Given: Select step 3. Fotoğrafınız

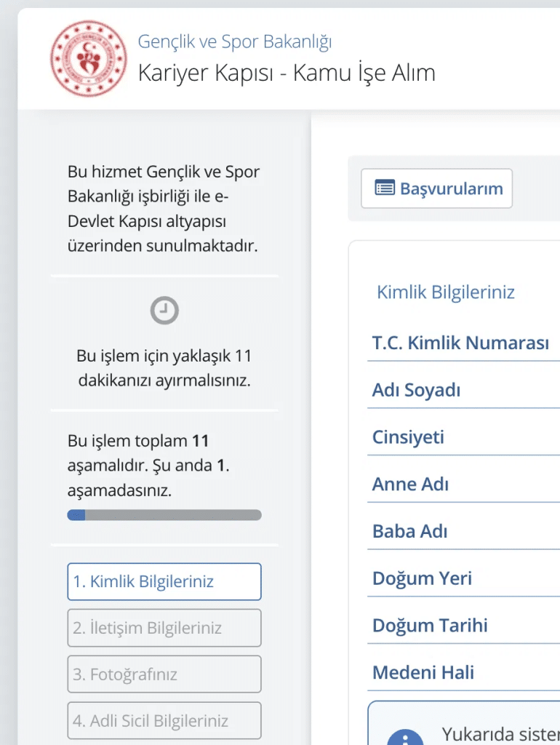Looking at the screenshot, I should tap(164, 674).
